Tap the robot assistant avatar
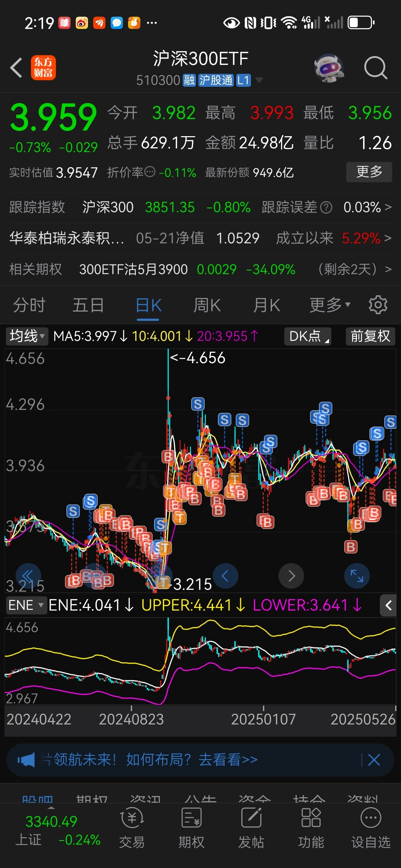Screen dimensions: 401x868 (329, 68)
